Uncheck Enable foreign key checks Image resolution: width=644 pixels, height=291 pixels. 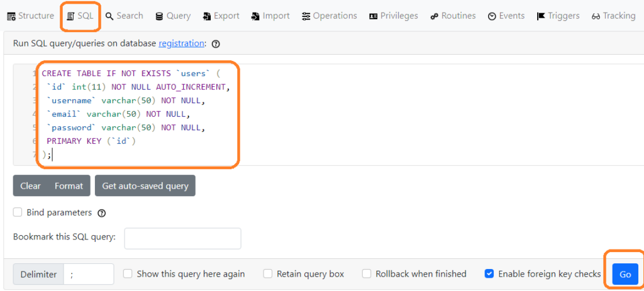pyautogui.click(x=489, y=274)
